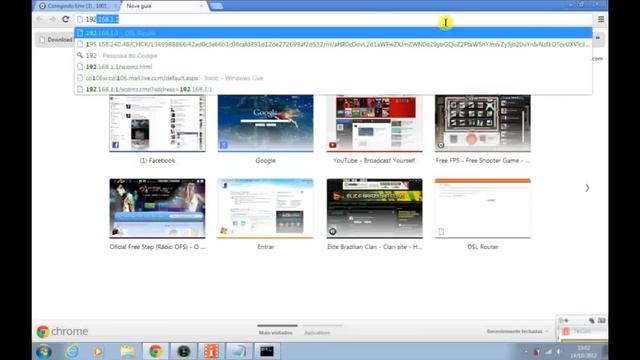This screenshot has height=360, width=640.
Task: Click the browser forward arrow
Action: tap(53, 19)
